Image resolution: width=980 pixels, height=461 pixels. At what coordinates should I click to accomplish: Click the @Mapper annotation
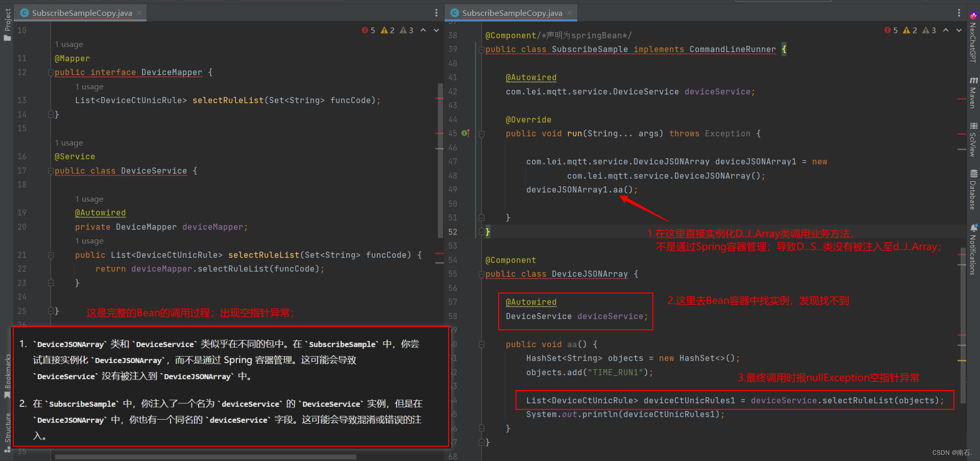pyautogui.click(x=72, y=59)
